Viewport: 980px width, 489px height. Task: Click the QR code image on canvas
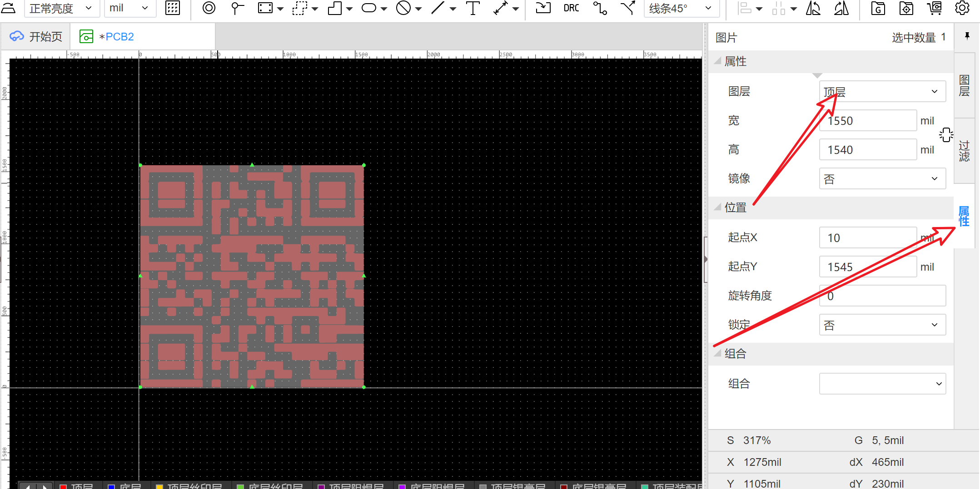coord(252,276)
